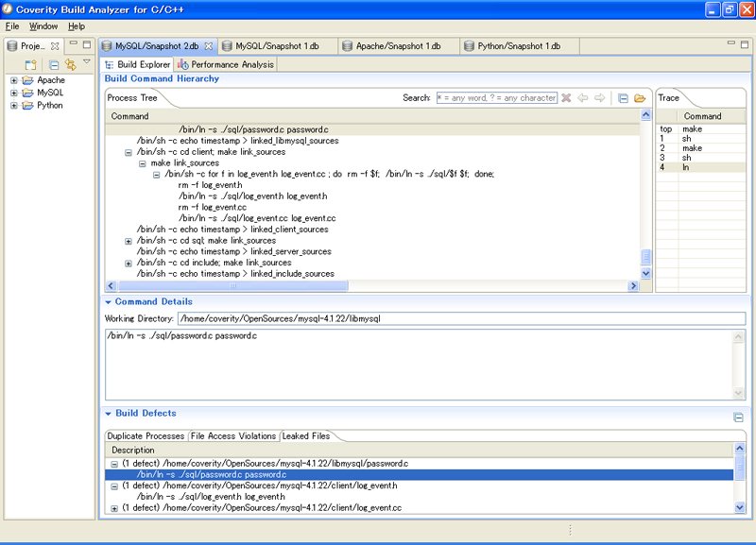
Task: Go to previous search result arrow
Action: click(x=583, y=98)
